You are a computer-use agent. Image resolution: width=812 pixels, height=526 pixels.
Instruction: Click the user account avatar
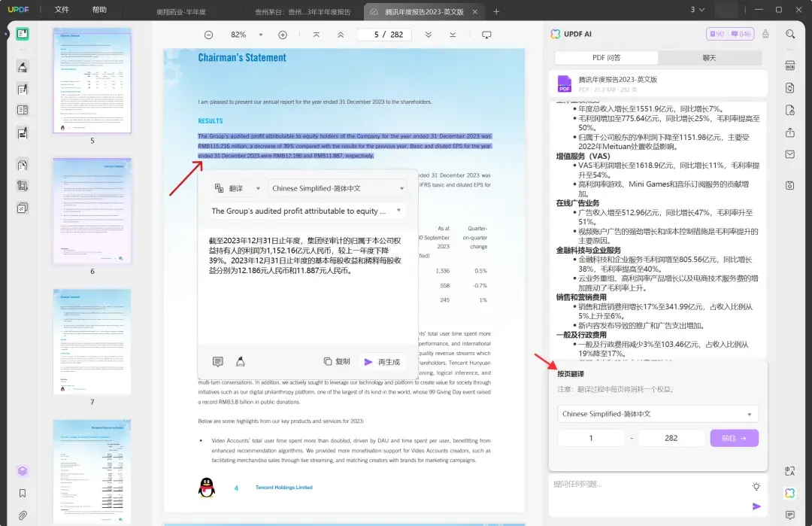726,10
